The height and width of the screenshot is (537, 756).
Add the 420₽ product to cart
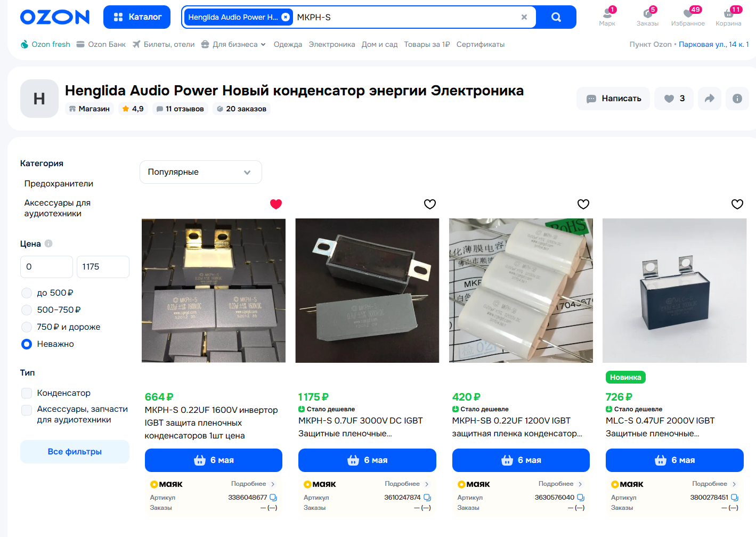521,460
